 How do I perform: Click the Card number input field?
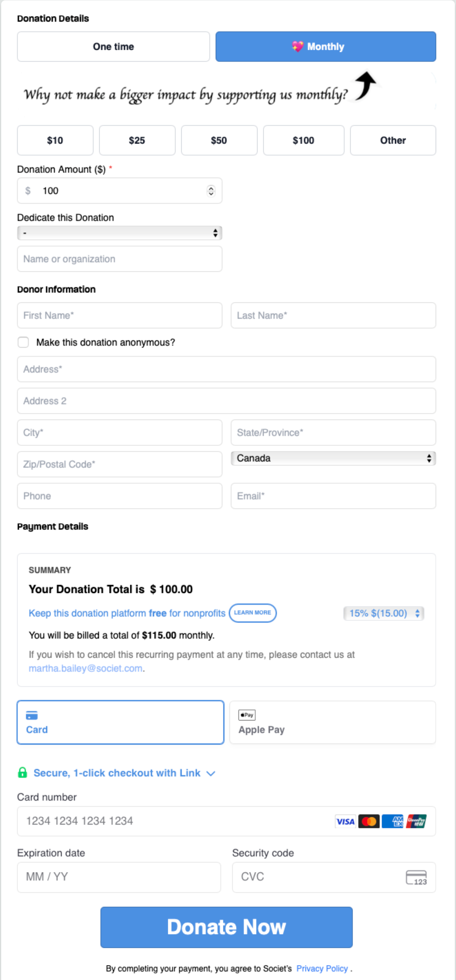(x=172, y=821)
